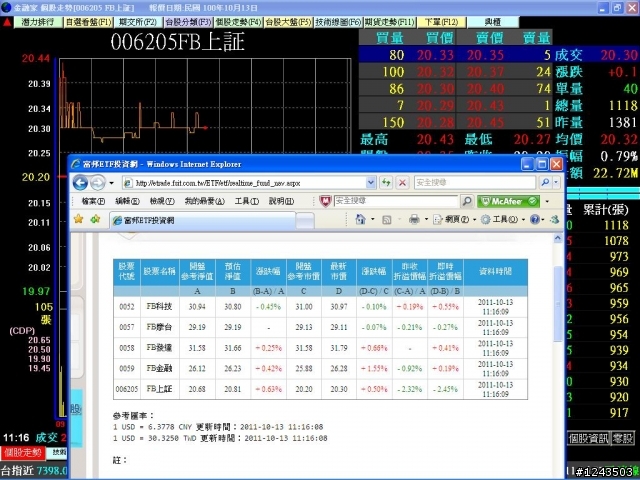Click the green McAfee status button
This screenshot has width=640, height=480.
tap(508, 201)
